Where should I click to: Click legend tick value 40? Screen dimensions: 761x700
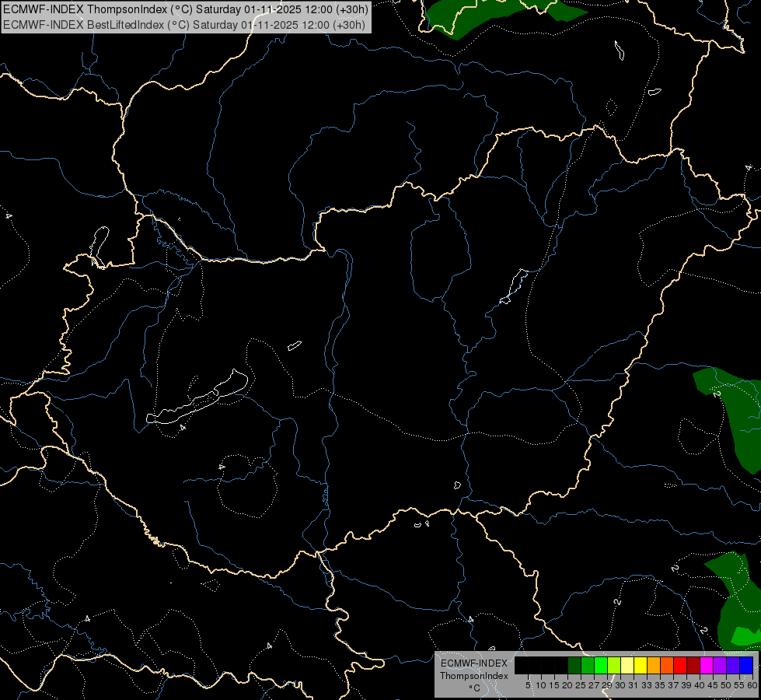tap(700, 685)
